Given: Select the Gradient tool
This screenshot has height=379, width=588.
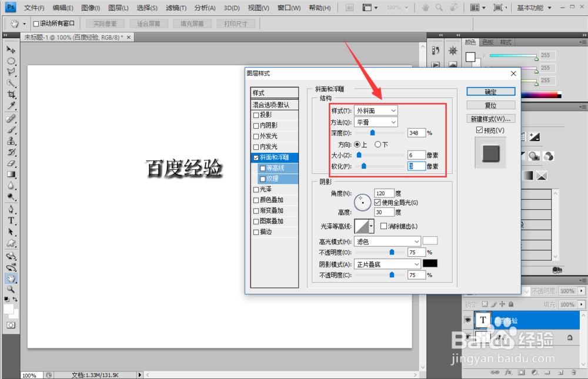Looking at the screenshot, I should coord(11,173).
